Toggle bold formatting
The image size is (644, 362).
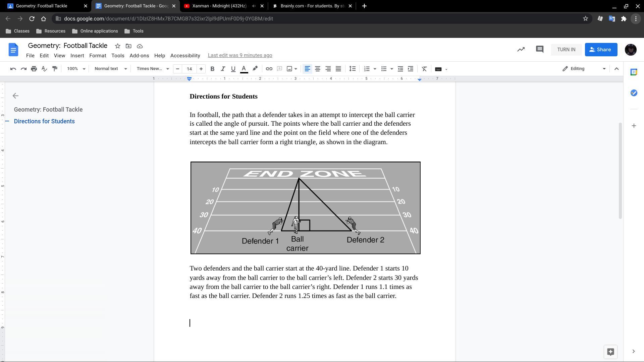point(212,69)
